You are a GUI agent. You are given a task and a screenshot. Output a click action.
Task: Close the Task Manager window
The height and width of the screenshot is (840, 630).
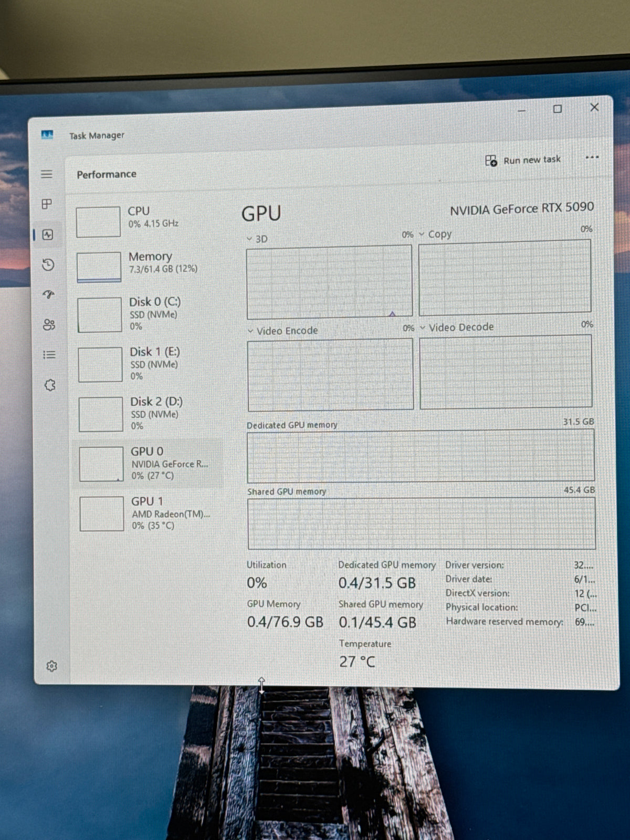click(x=594, y=107)
